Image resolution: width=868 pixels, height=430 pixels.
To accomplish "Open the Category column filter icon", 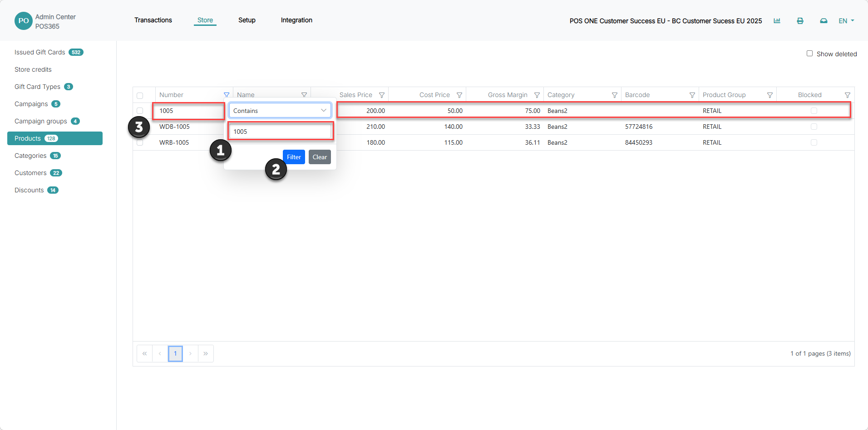I will coord(615,95).
